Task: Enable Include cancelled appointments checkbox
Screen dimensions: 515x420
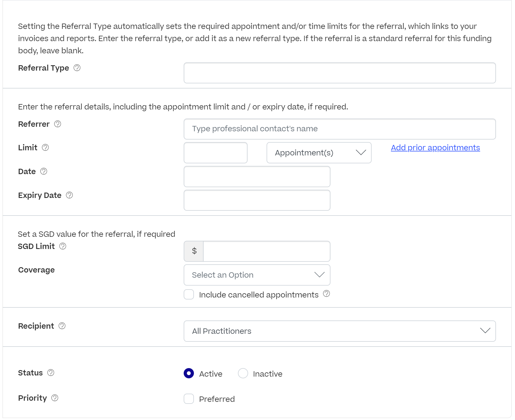Action: [189, 294]
